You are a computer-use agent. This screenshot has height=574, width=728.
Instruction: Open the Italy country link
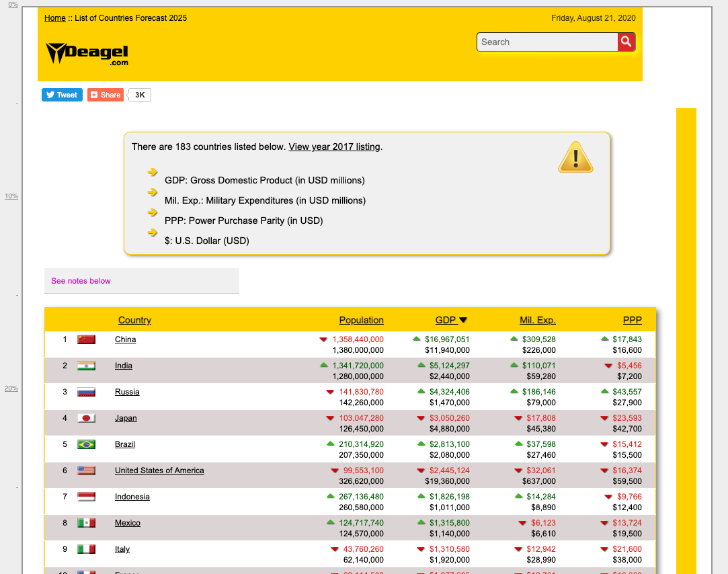[122, 549]
